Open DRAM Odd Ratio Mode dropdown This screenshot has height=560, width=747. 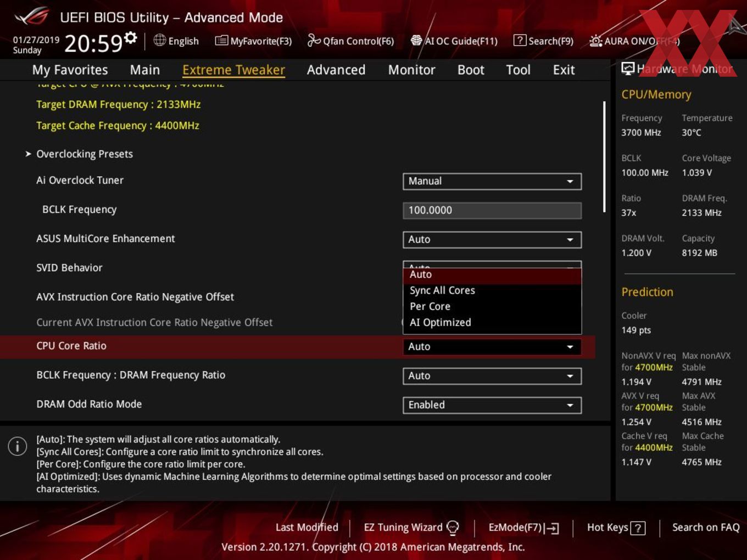(492, 405)
